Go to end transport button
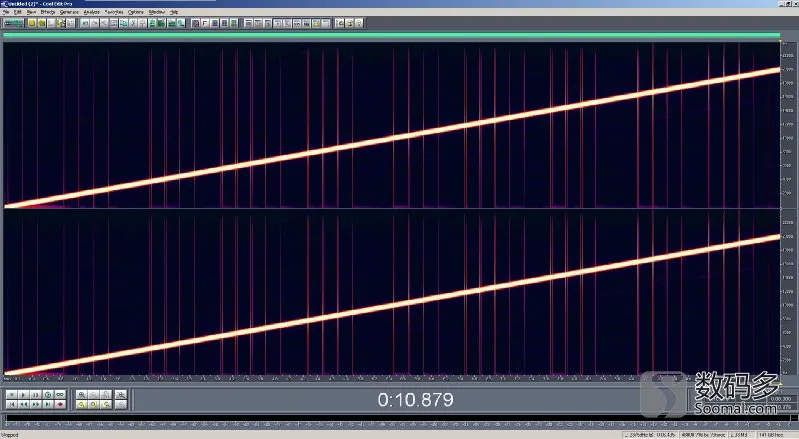This screenshot has height=439, width=799. point(48,404)
